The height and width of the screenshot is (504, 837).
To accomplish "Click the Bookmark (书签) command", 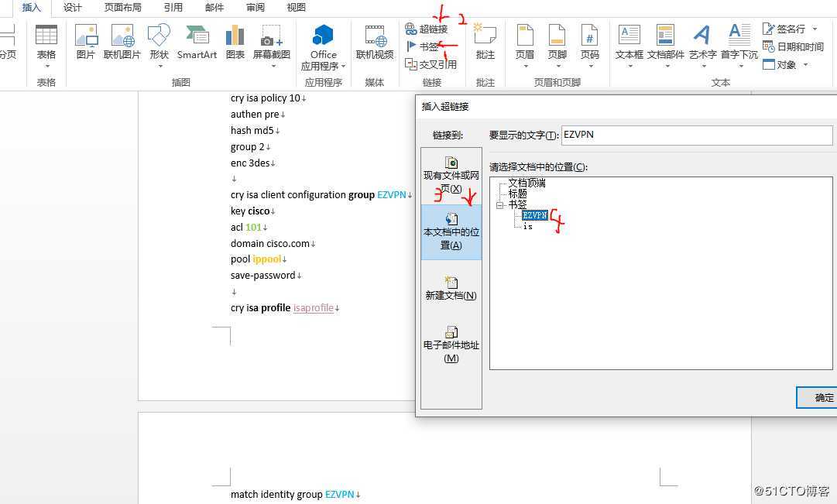I will (x=422, y=46).
